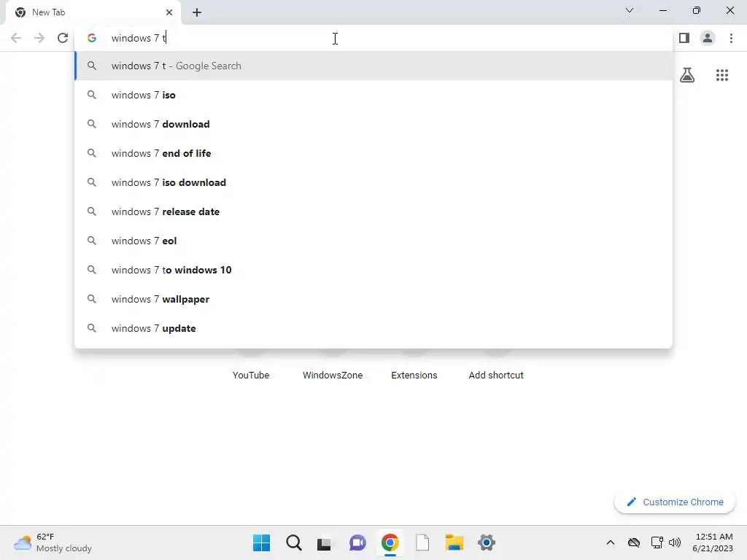Pick 'windows 7 to windows 10' suggestion
Image resolution: width=747 pixels, height=560 pixels.
point(373,270)
